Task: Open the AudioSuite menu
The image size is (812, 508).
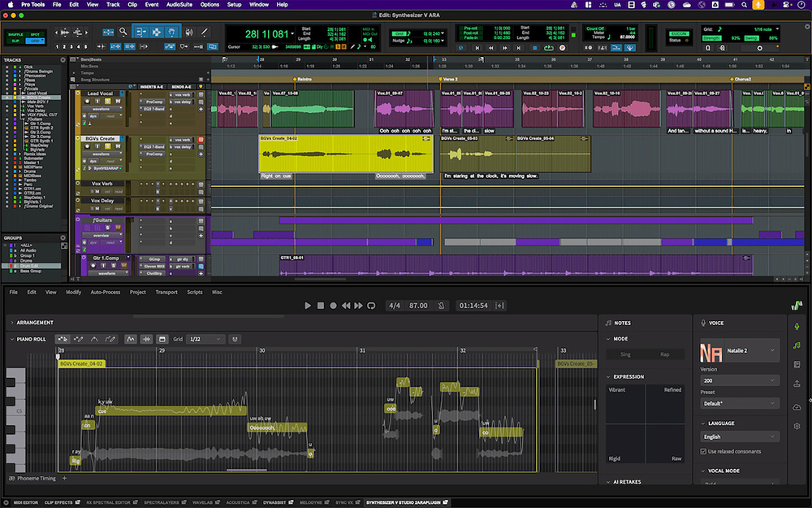Action: coord(179,5)
